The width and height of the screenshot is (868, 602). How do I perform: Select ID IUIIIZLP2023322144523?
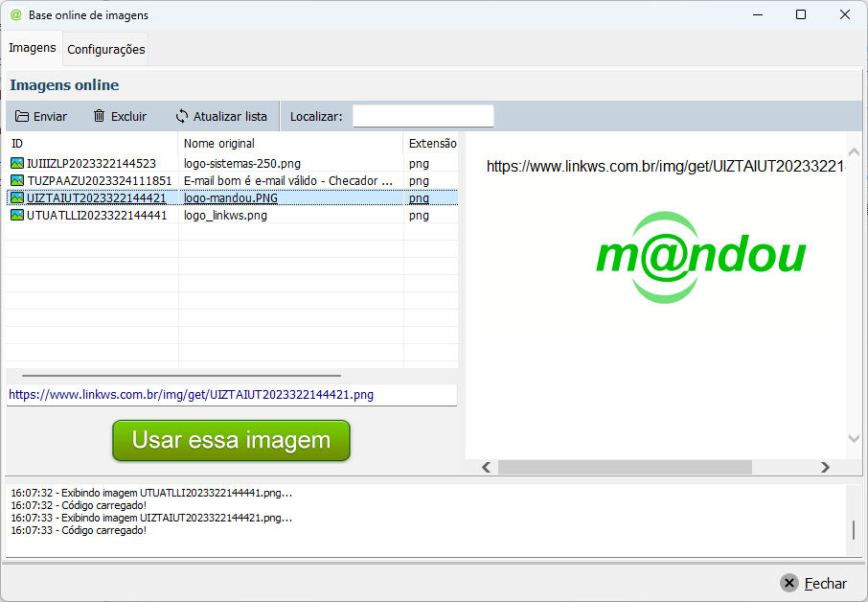[91, 163]
